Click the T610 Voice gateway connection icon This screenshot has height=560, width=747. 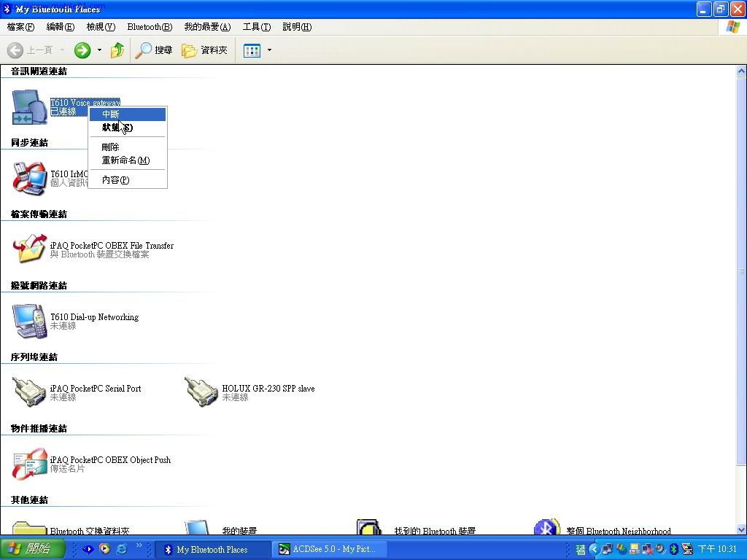[29, 107]
